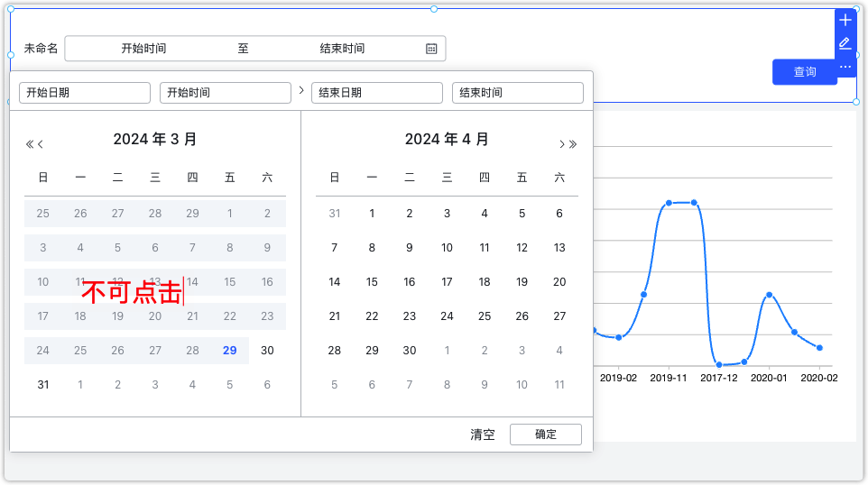Go to previous month with single-left arrow
Image resolution: width=868 pixels, height=485 pixels.
[x=40, y=144]
